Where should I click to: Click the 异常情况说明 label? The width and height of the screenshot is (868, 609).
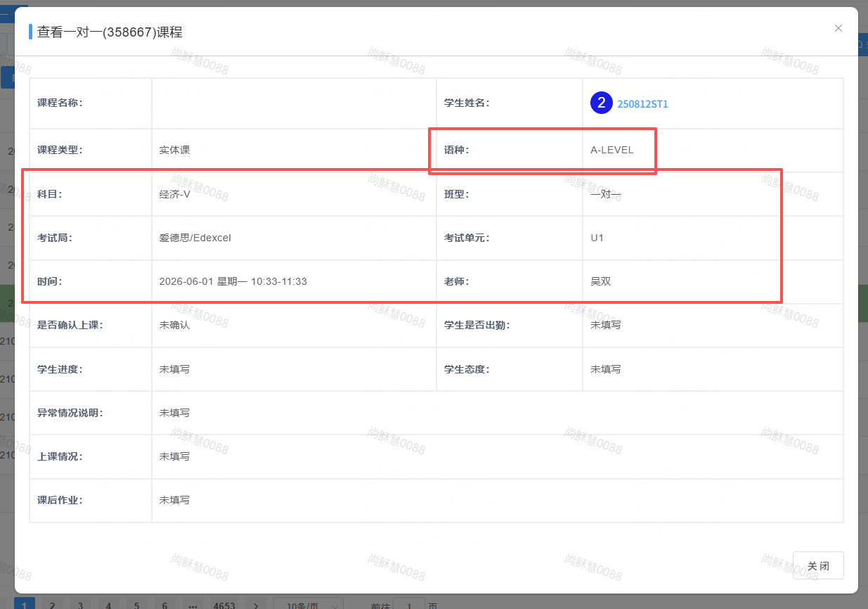tap(70, 413)
